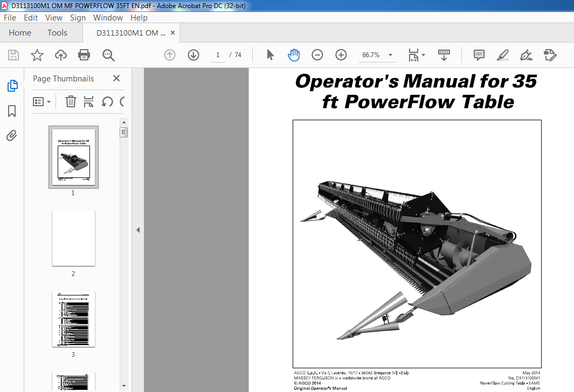Open print pages icon in thumbnails panel
574x392 pixels.
coord(88,101)
